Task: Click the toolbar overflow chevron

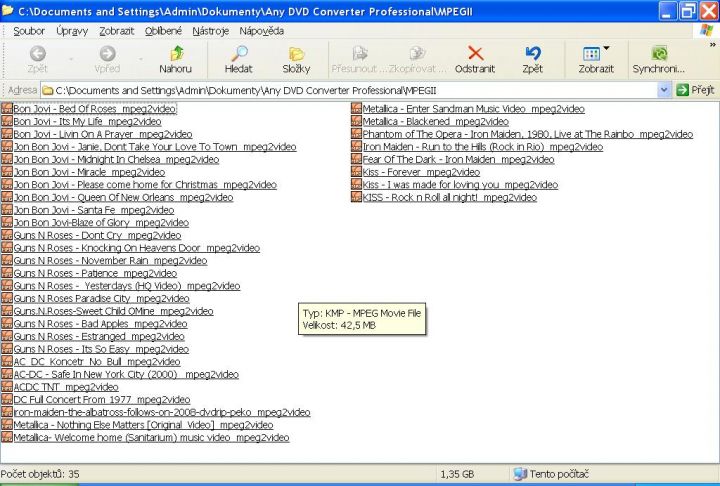Action: 713,45
